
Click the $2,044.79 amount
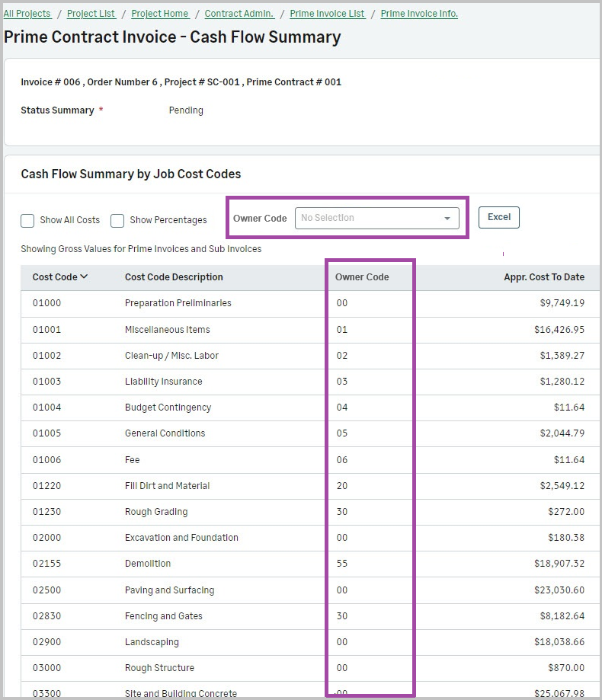pyautogui.click(x=562, y=433)
